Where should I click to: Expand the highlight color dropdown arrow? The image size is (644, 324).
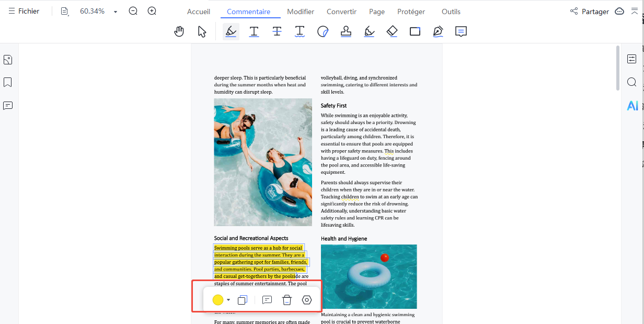(x=228, y=299)
